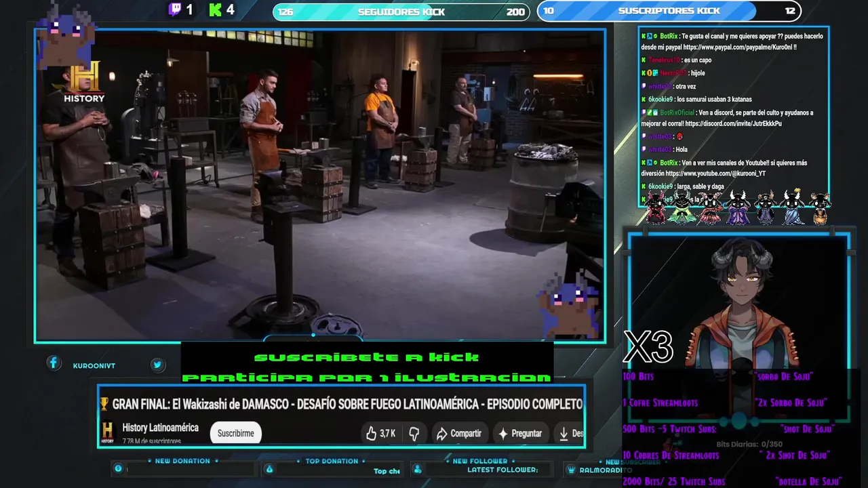Viewport: 868px width, 488px height.
Task: Click the 'Bits Diarias: 0/350' counter
Action: point(749,444)
